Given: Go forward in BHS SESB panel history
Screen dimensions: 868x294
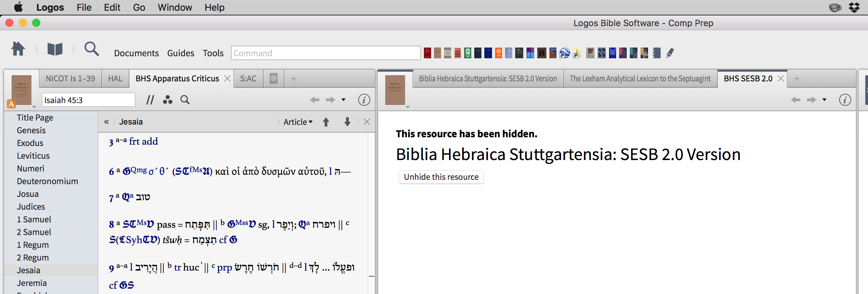Looking at the screenshot, I should 811,100.
